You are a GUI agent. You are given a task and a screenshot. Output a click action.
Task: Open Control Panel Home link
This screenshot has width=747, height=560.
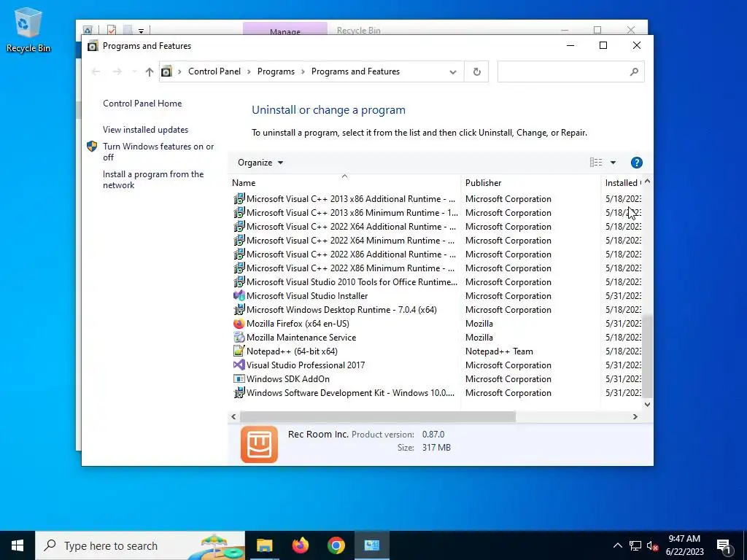coord(142,104)
